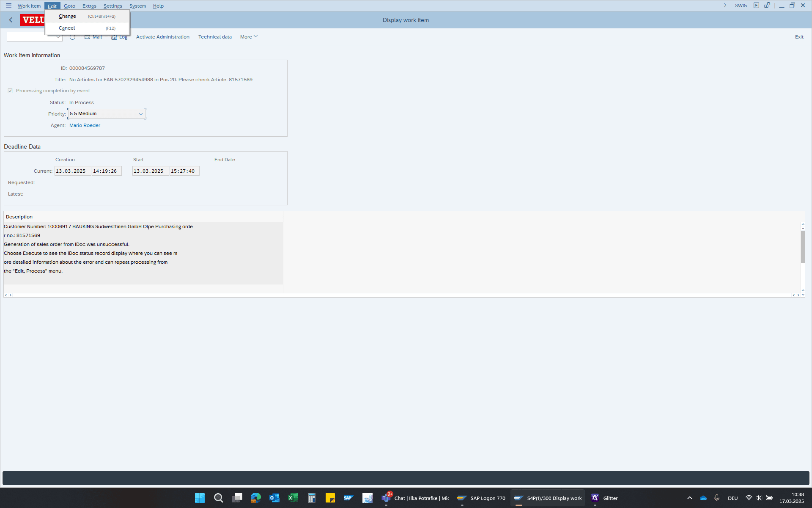
Task: Toggle Processing completion by event checkbox
Action: [x=10, y=91]
